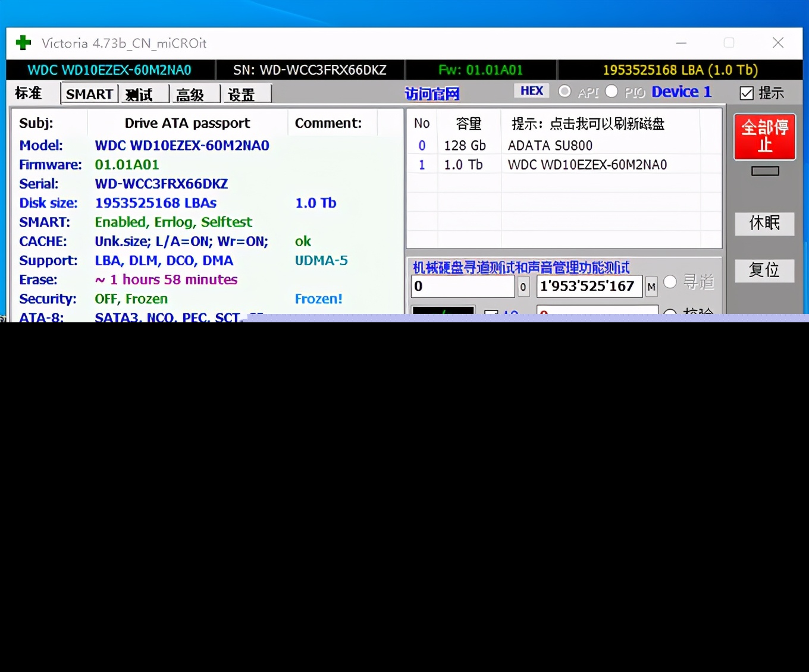Click the 1953525168 LBA (1.0 Tb) header field

pos(680,70)
